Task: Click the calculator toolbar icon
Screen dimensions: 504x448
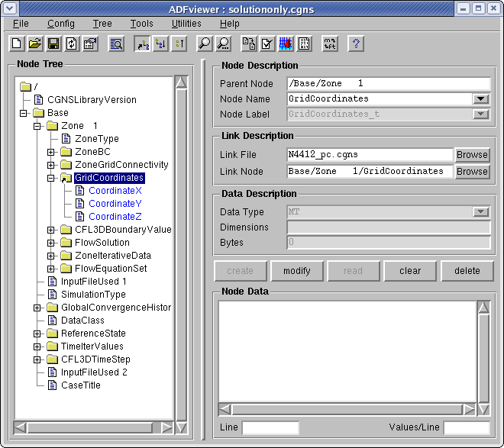Action: pos(304,44)
